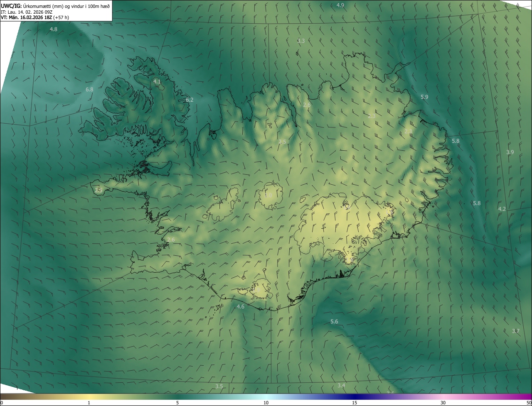Click the 2.5 value label in north Iceland
Image resolution: width=532 pixels, height=406 pixels.
282,142
